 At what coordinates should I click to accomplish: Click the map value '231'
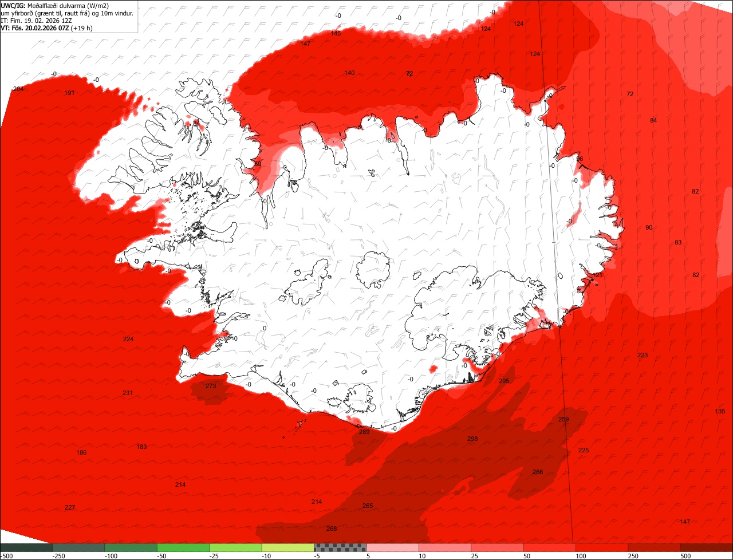[x=128, y=393]
